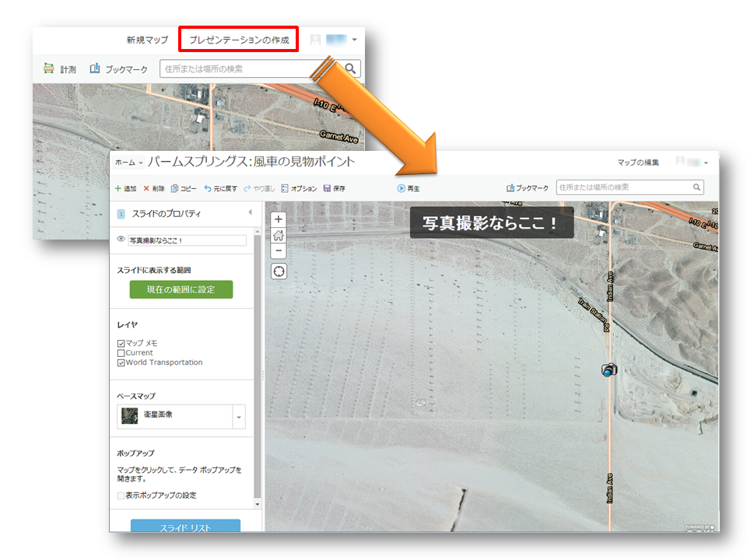This screenshot has height=560, width=747.
Task: Click 削除 (delete) in the toolbar
Action: (x=153, y=188)
